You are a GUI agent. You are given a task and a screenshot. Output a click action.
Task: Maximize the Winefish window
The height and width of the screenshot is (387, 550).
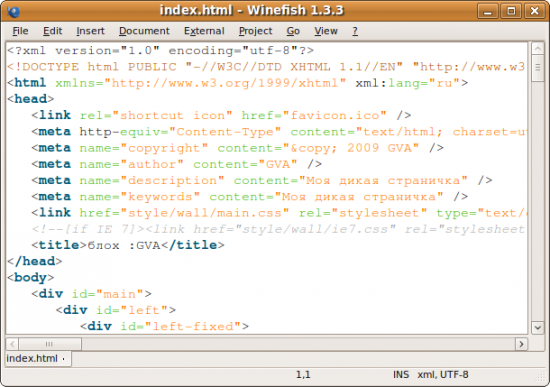tap(511, 11)
